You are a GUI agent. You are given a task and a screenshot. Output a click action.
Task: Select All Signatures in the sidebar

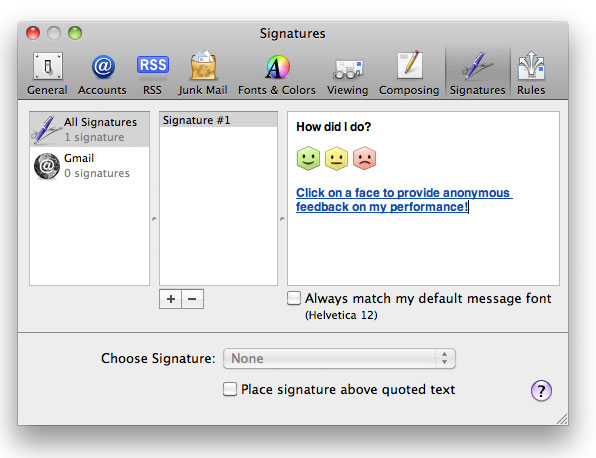point(89,130)
